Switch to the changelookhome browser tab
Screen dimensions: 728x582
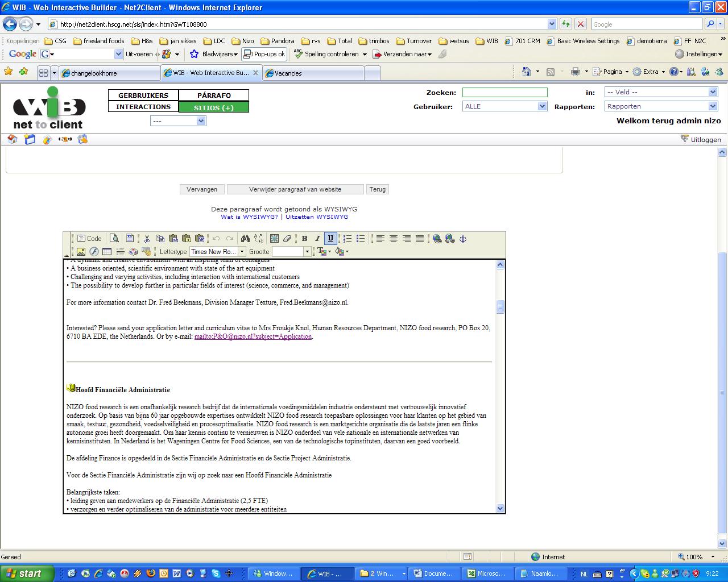[110, 73]
